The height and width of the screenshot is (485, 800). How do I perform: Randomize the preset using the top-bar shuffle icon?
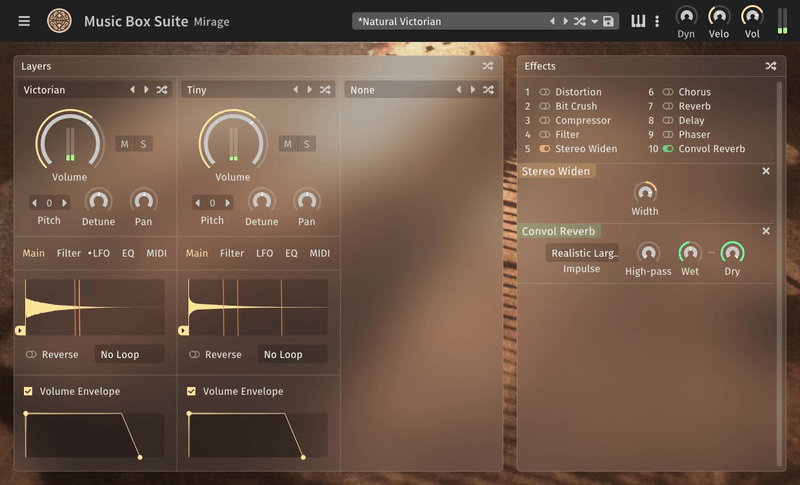click(x=580, y=21)
